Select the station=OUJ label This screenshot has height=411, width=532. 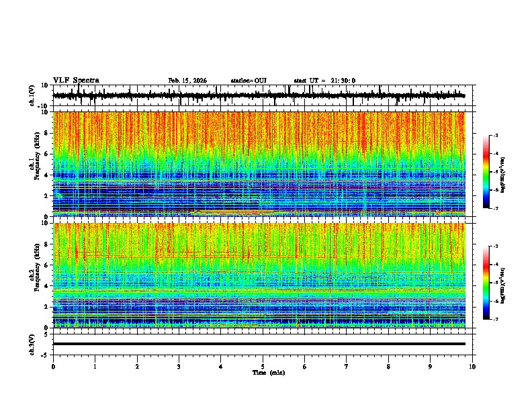249,81
